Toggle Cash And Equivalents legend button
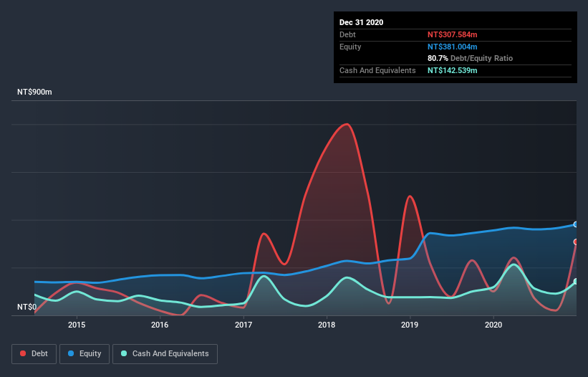The image size is (588, 377). coord(165,354)
